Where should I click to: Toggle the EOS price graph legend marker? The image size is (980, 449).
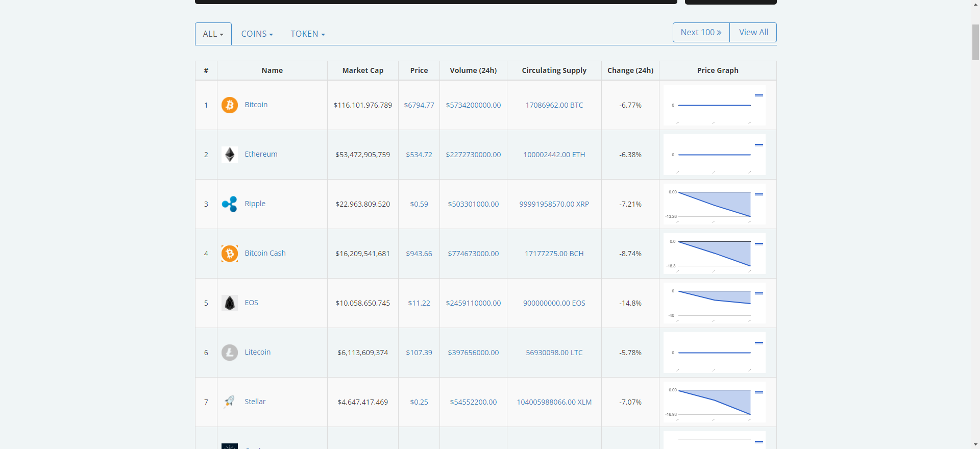(x=758, y=293)
